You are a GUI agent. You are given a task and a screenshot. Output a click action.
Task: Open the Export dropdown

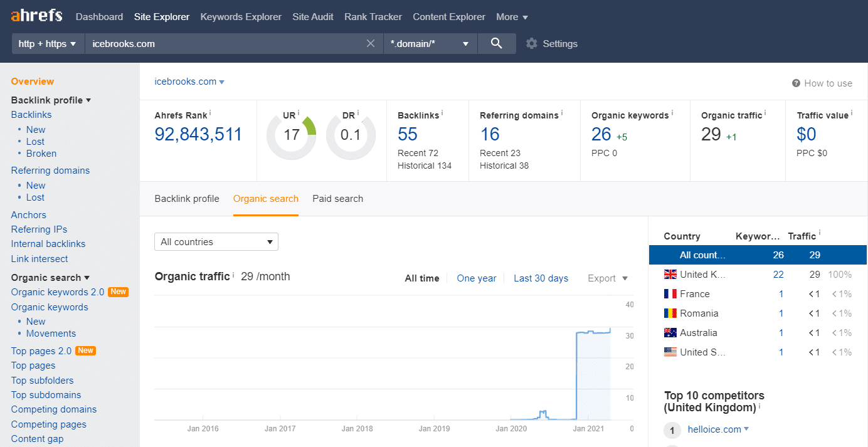[607, 278]
